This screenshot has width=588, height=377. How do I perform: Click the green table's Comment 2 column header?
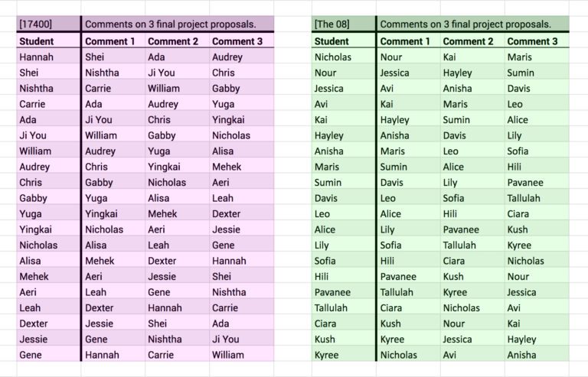tap(472, 41)
